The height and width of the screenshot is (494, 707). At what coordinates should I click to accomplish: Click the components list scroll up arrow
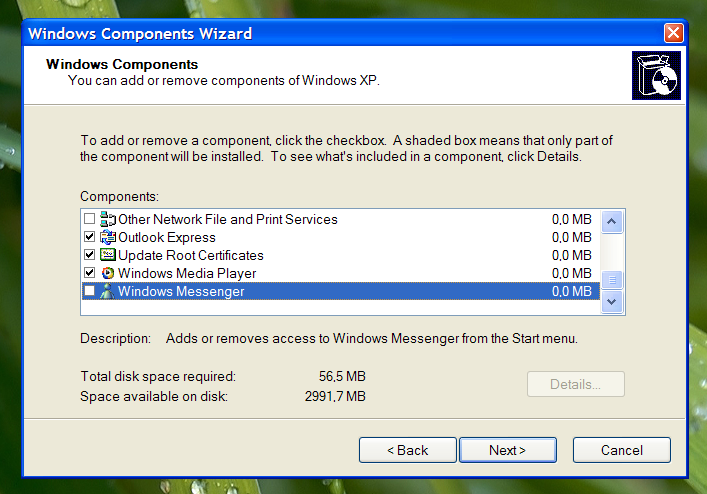coord(612,221)
